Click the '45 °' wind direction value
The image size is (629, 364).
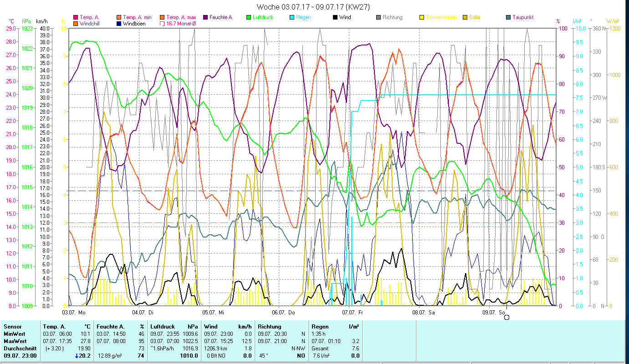(x=264, y=356)
